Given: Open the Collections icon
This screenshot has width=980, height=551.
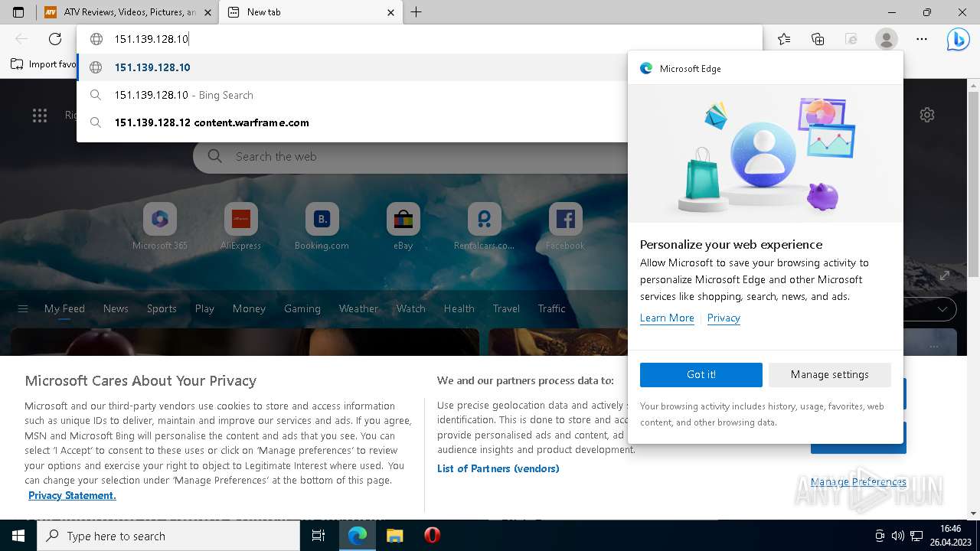Looking at the screenshot, I should [x=818, y=39].
